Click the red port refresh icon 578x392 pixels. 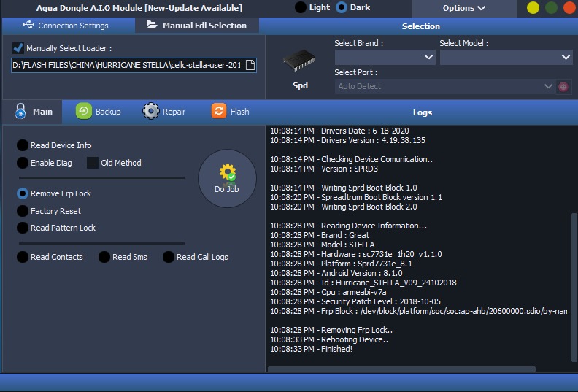563,87
